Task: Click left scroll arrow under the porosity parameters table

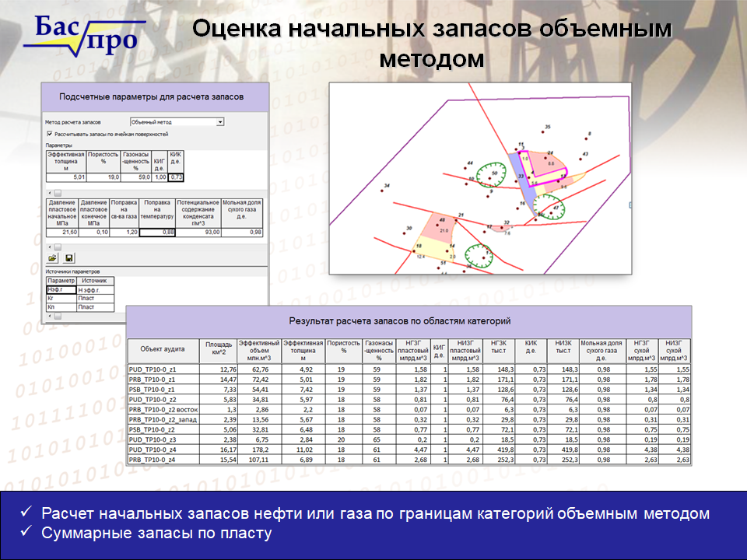Action: tap(50, 193)
